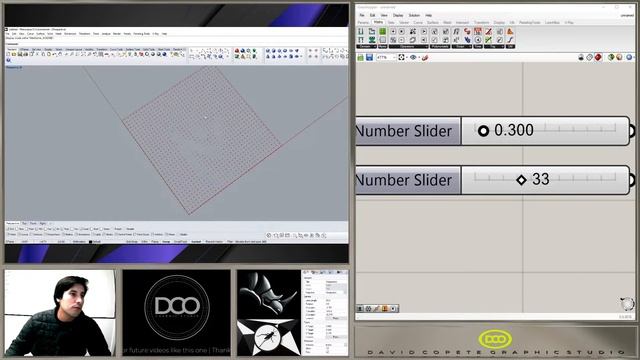Expand the Util panel dropdown in Grasshopper
Screen dimensions: 640x360
tap(510, 47)
